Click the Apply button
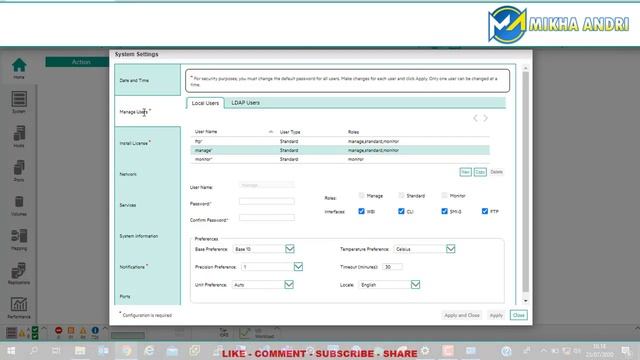Viewport: 640px width, 360px height. click(496, 315)
